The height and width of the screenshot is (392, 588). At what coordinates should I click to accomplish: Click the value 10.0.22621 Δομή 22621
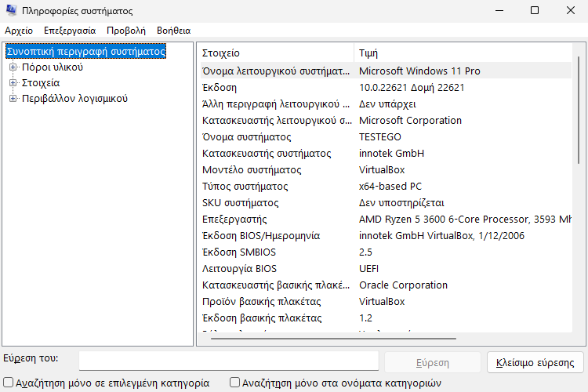click(412, 87)
